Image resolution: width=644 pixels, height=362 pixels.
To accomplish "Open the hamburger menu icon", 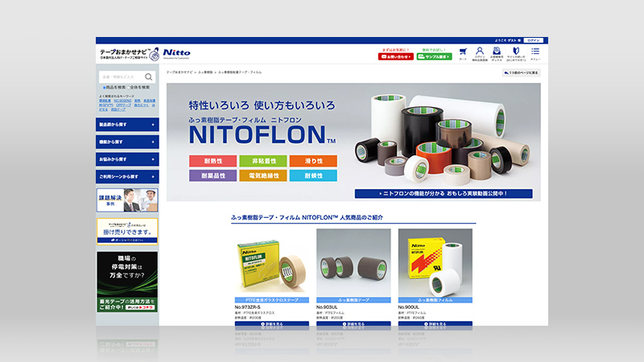I will pyautogui.click(x=535, y=52).
